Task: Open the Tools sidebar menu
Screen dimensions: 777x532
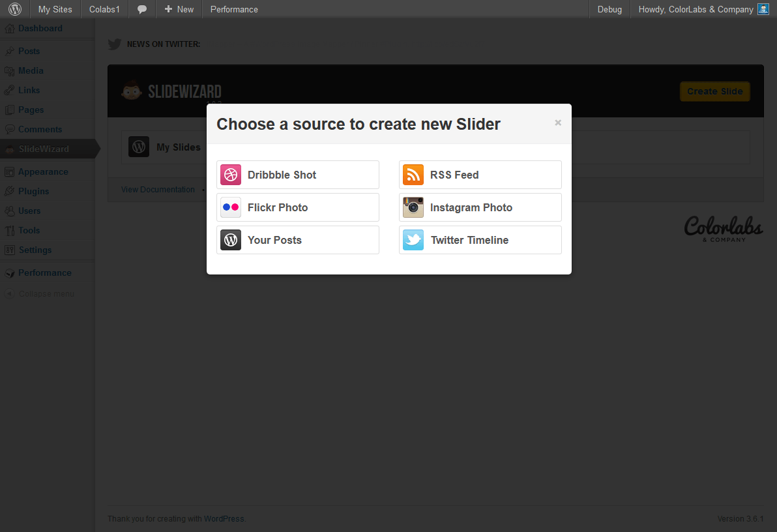Action: point(29,231)
